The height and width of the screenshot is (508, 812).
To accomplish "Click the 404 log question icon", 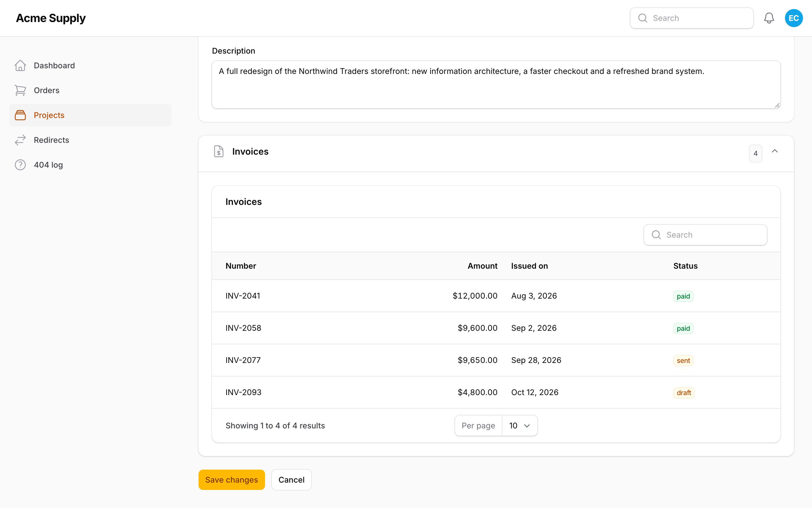I will tap(20, 165).
